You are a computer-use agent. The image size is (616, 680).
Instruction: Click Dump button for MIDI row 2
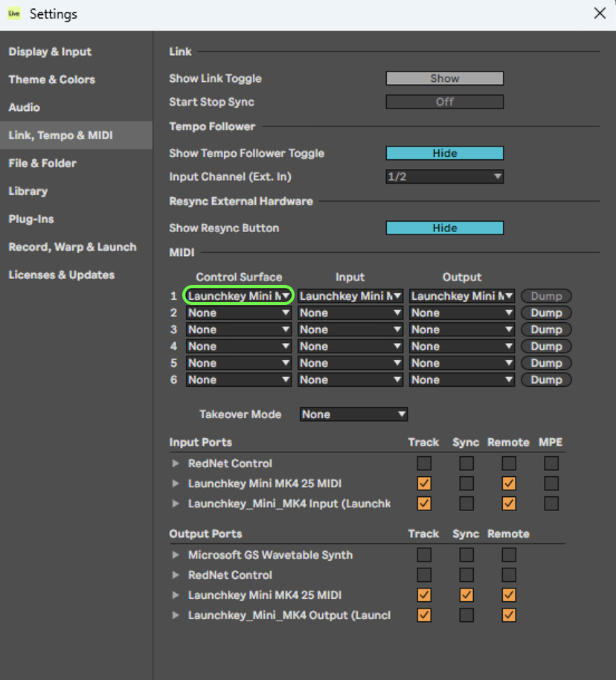click(x=546, y=312)
